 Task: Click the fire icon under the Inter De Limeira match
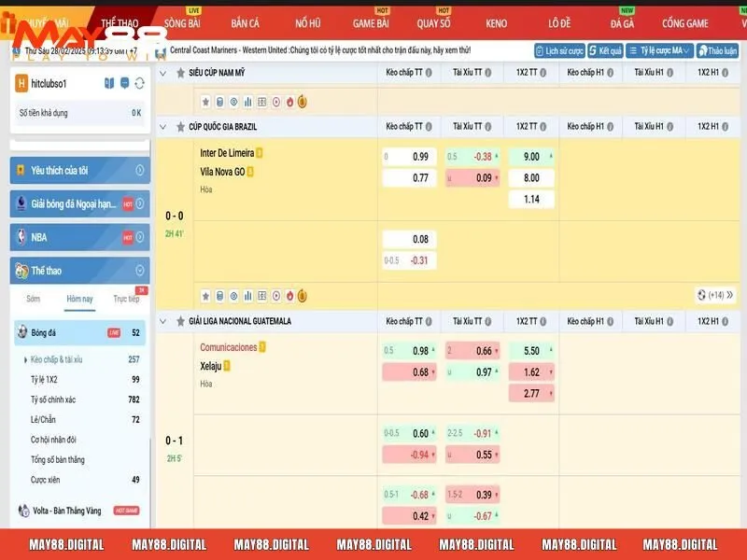tap(290, 296)
